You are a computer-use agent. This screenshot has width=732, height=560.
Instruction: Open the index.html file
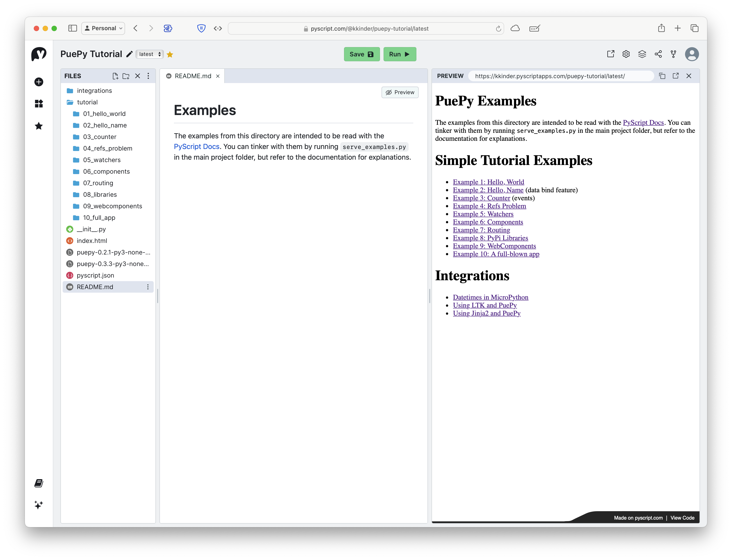(x=108, y=241)
